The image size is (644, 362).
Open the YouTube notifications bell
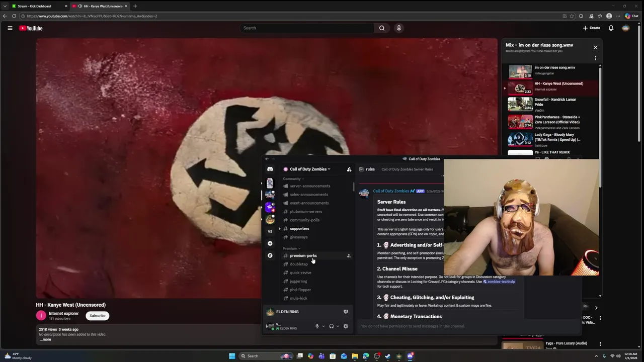pos(611,28)
